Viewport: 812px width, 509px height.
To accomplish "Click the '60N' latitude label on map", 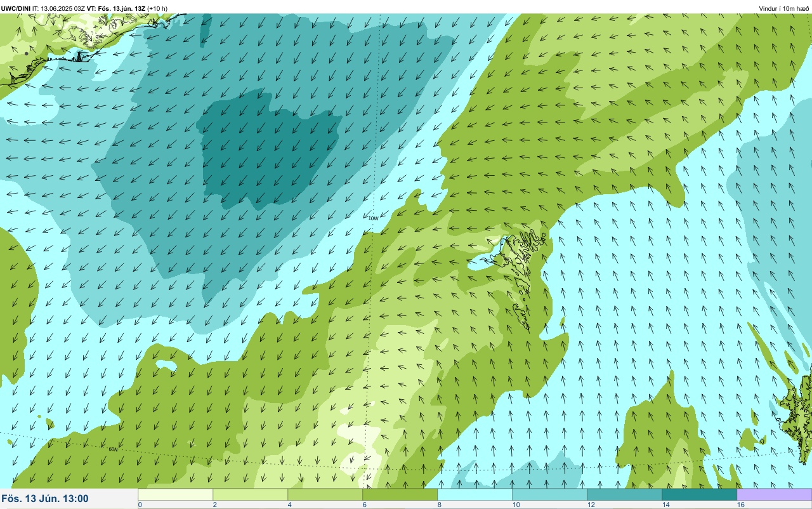I will [113, 449].
